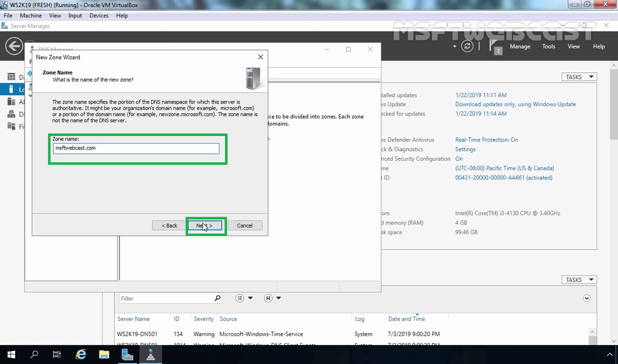
Task: Refresh Server Manager with the refresh icon
Action: click(467, 46)
